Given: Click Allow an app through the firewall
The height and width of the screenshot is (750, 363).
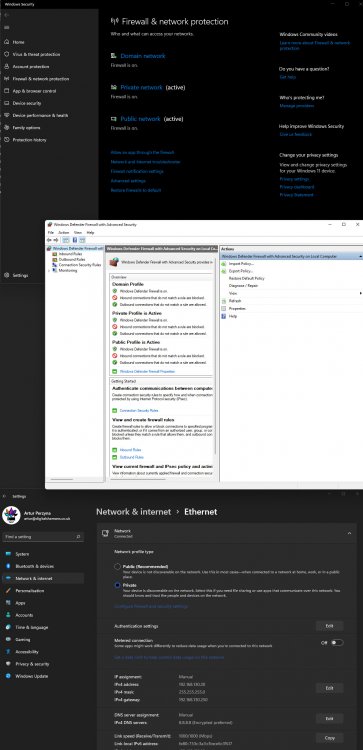Looking at the screenshot, I should (x=142, y=152).
